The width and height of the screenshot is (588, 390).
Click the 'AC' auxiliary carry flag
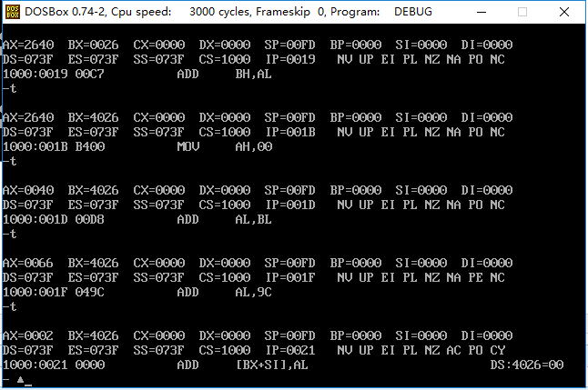(454, 350)
